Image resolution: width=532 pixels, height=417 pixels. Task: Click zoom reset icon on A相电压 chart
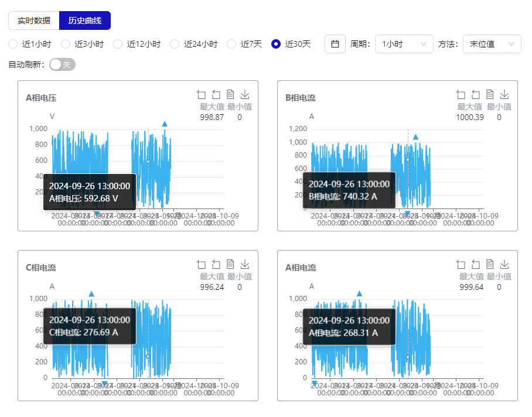pos(216,94)
